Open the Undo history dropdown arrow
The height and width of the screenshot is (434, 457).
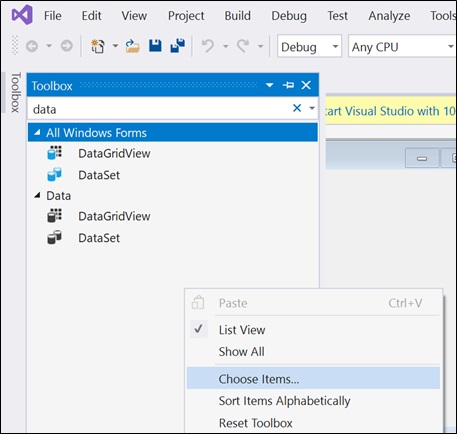[x=225, y=46]
